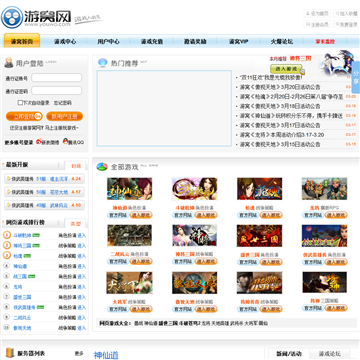Image resolution: width=360 pixels, height=360 pixels.
Task: Click the 新用户注册 button
Action: 64,116
